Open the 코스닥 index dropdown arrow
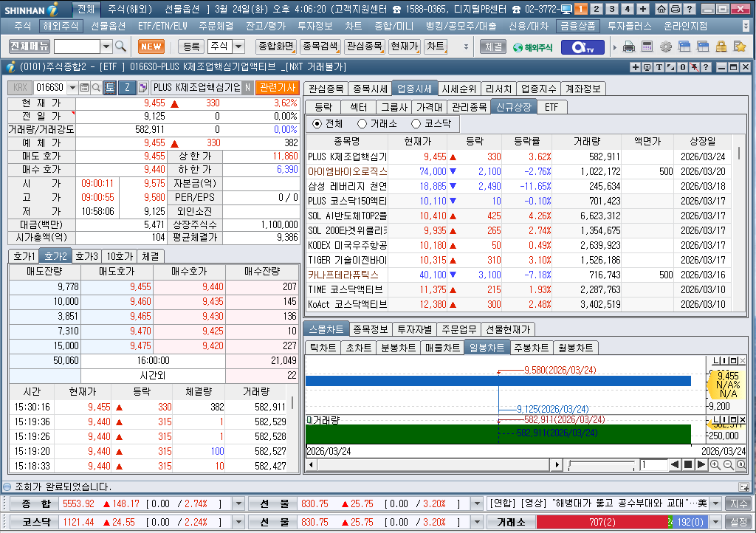This screenshot has width=756, height=533. coord(238,523)
